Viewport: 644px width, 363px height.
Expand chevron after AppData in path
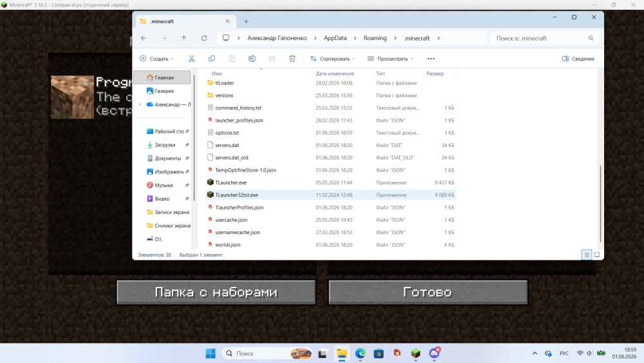pyautogui.click(x=355, y=38)
